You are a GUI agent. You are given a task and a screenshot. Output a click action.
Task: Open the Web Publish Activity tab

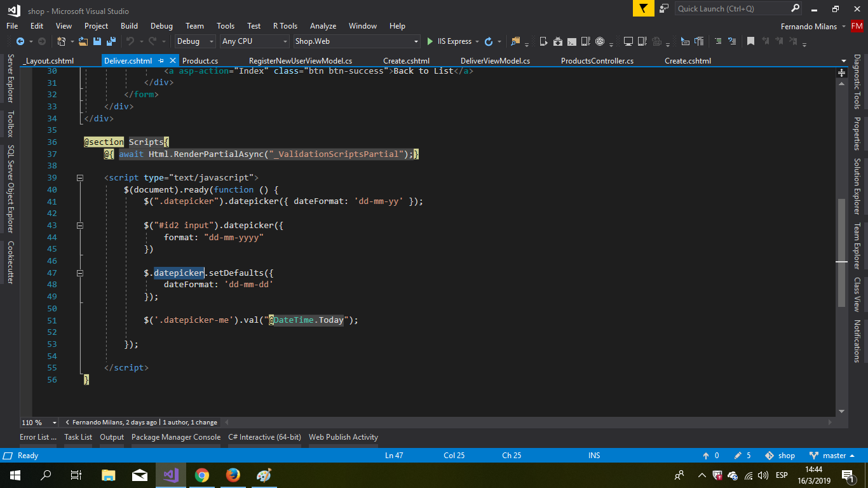click(343, 437)
